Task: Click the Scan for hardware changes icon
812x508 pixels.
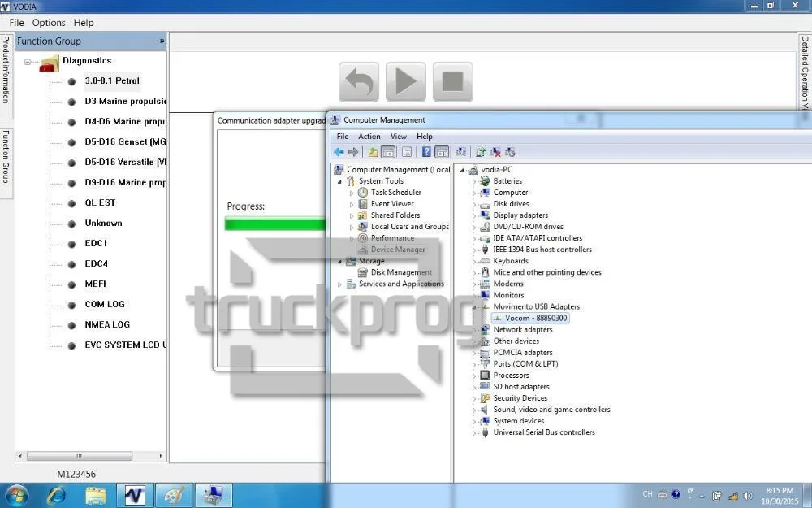Action: 460,152
